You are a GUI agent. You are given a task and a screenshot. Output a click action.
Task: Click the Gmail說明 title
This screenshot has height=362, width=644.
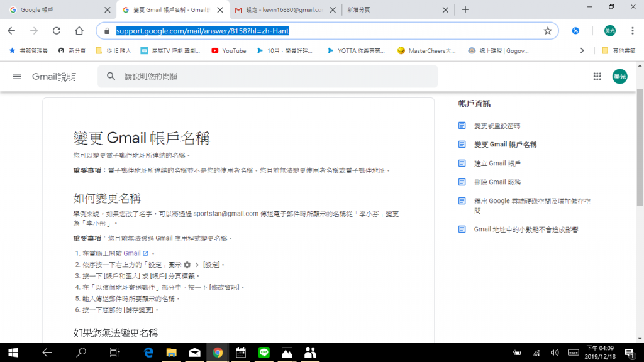(x=54, y=77)
